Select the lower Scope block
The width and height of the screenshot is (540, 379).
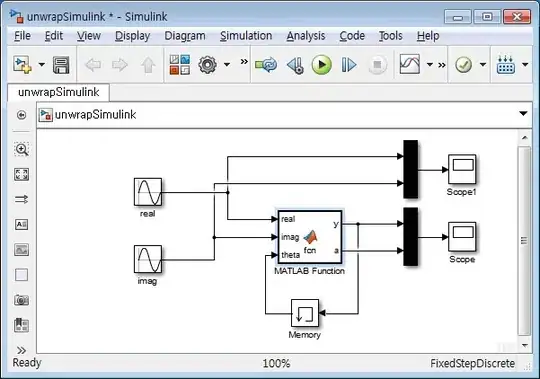[x=462, y=237]
